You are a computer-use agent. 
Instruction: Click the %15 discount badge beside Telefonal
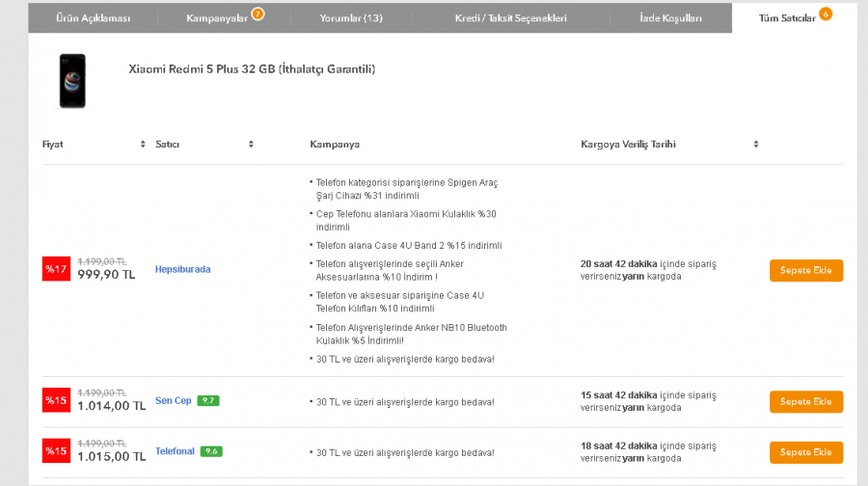pos(56,451)
